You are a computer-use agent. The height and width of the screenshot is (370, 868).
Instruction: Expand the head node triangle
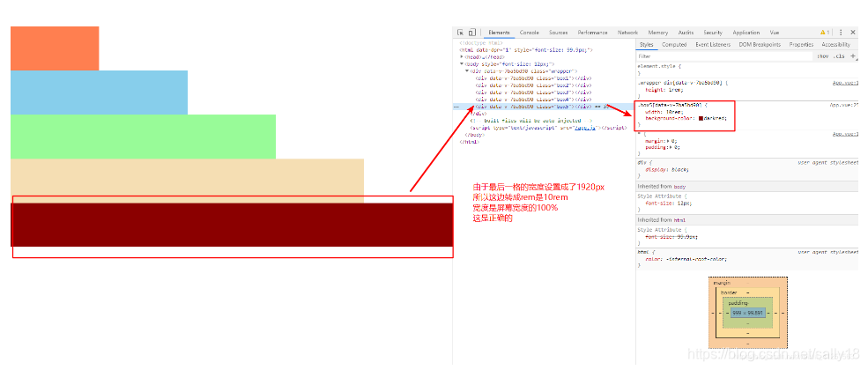462,56
